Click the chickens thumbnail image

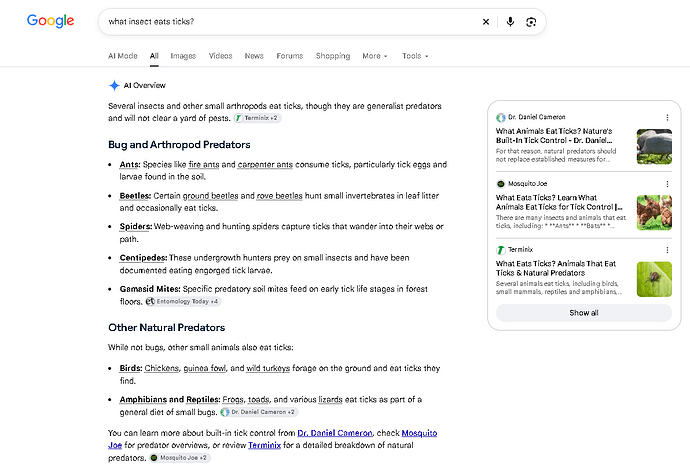[x=654, y=213]
